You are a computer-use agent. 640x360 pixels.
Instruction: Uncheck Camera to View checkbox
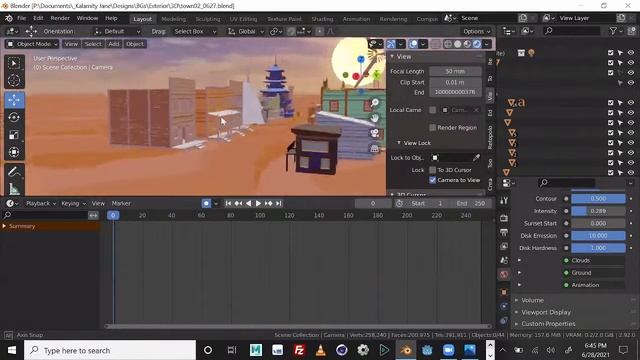click(x=433, y=180)
